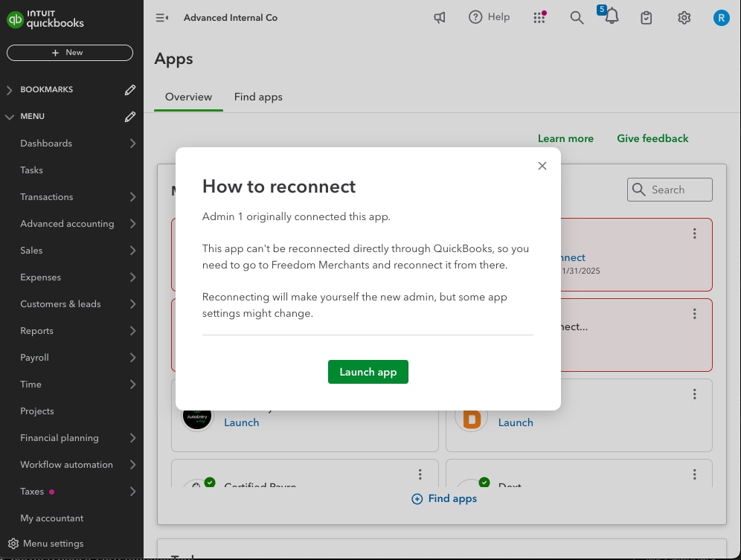Switch to the Overview tab
This screenshot has width=741, height=560.
point(188,97)
